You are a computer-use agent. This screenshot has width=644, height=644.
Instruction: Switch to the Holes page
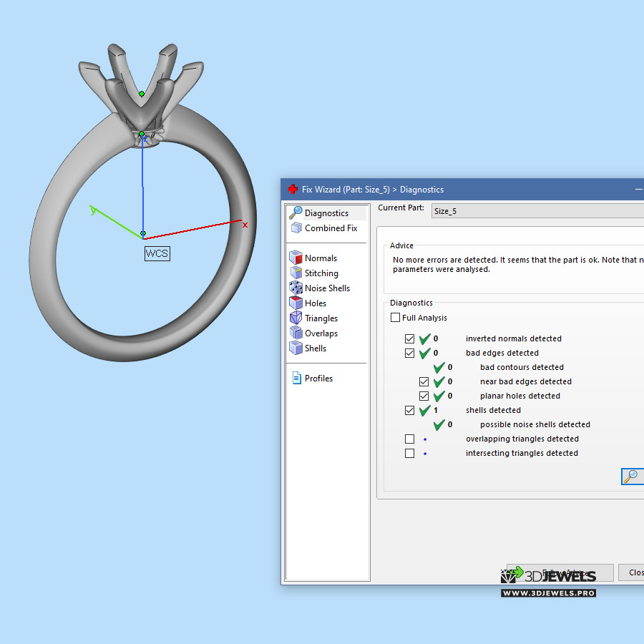[x=315, y=303]
